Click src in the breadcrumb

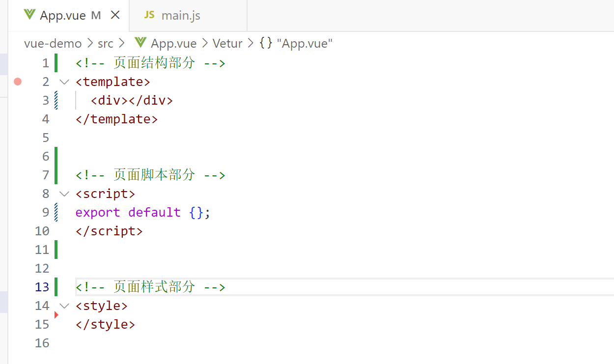106,43
